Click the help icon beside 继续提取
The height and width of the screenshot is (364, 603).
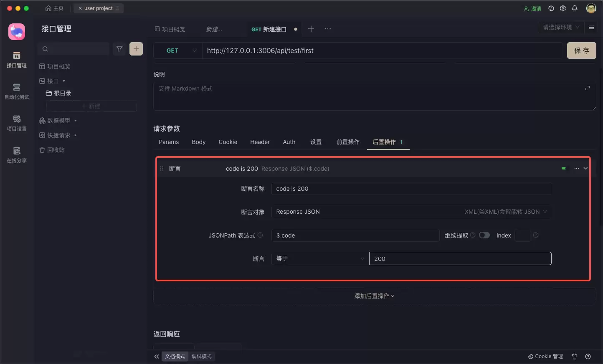point(473,235)
